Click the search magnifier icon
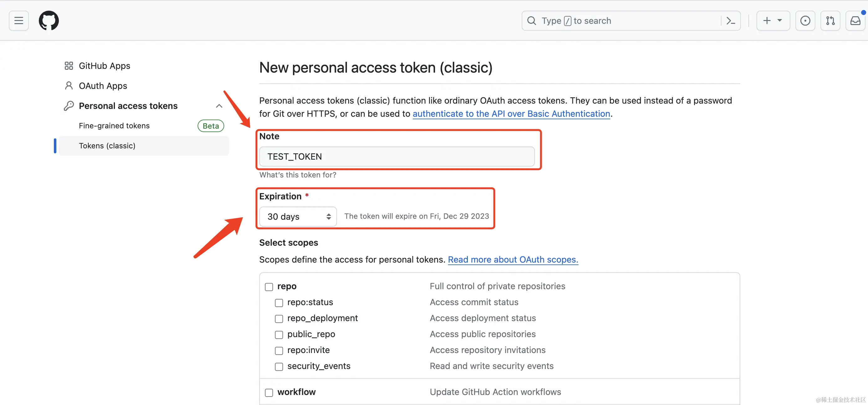 pyautogui.click(x=531, y=21)
